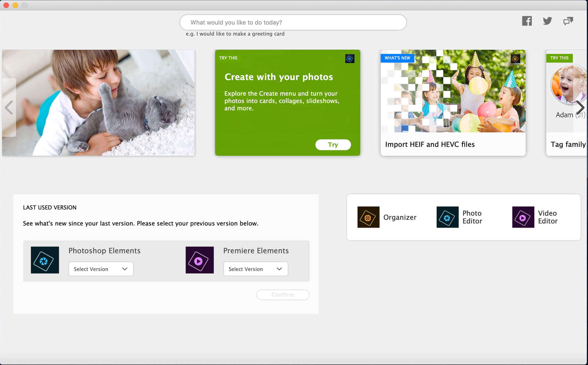The height and width of the screenshot is (365, 588).
Task: Open the Facebook share icon
Action: coord(527,21)
